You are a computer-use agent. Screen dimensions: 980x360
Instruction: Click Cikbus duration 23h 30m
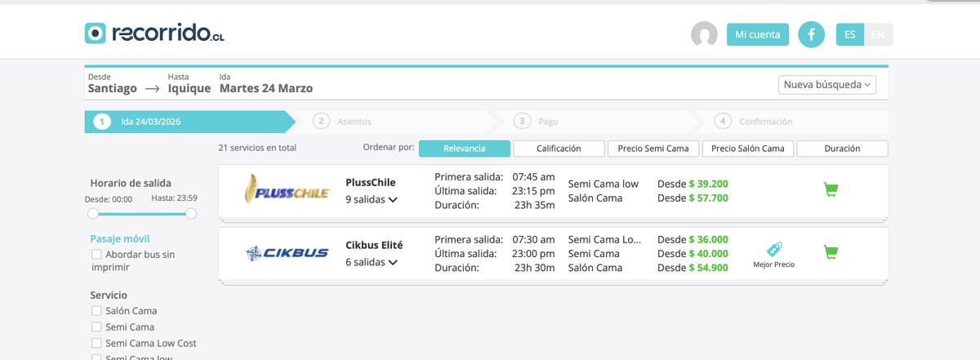click(x=534, y=268)
